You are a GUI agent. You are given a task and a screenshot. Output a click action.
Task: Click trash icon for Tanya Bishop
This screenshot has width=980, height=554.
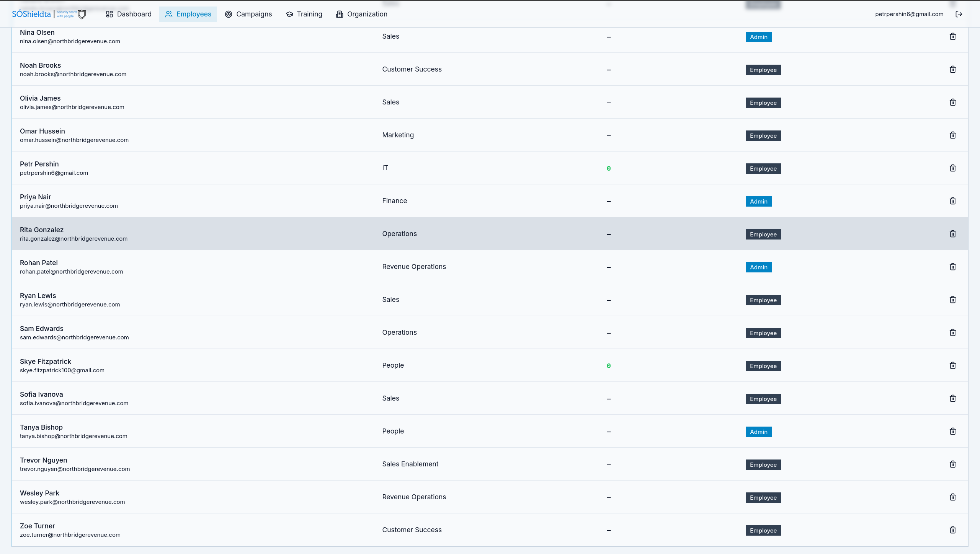[x=952, y=431]
